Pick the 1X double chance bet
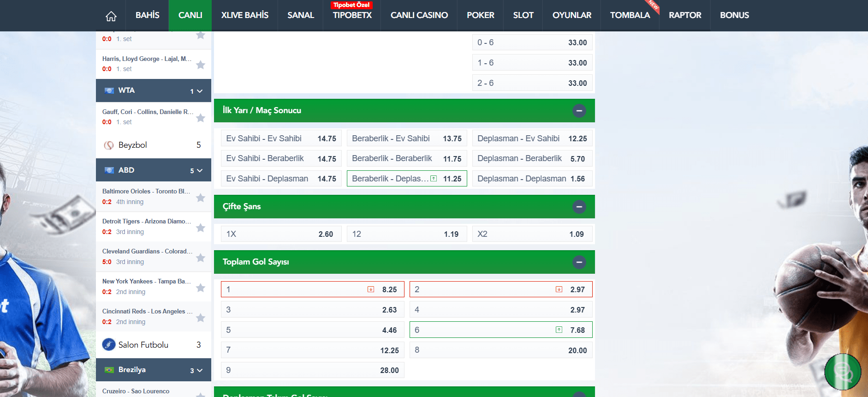This screenshot has height=397, width=868. (281, 234)
